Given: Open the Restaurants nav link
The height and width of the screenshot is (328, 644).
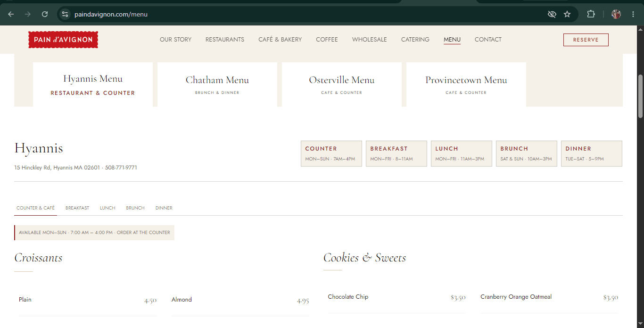Looking at the screenshot, I should 225,40.
